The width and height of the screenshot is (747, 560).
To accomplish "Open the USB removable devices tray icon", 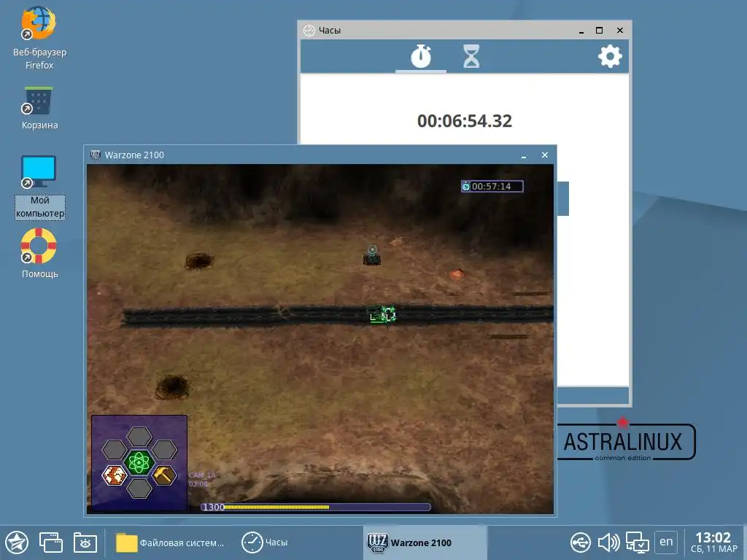I will [x=580, y=542].
